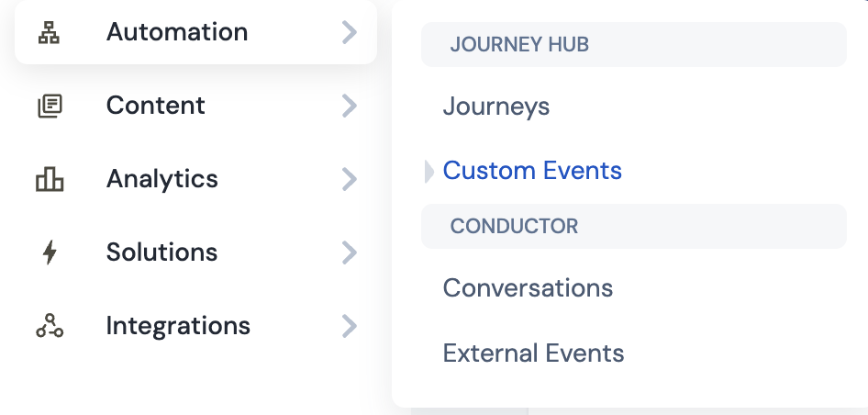Click the Content pages icon
The height and width of the screenshot is (415, 868).
coord(50,106)
